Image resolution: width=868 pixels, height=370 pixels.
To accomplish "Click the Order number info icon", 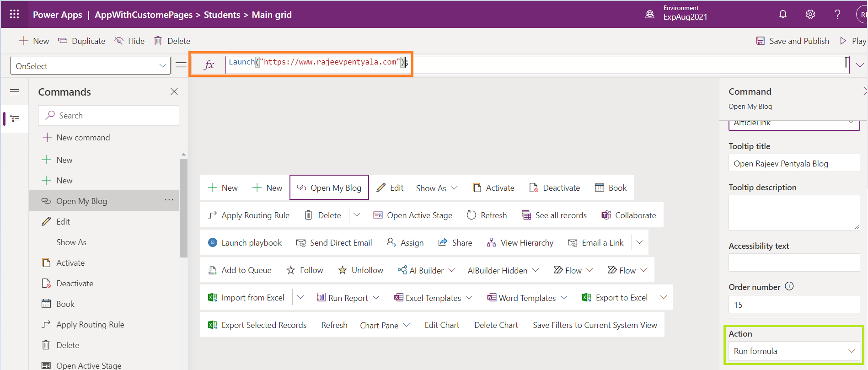I will click(x=789, y=286).
